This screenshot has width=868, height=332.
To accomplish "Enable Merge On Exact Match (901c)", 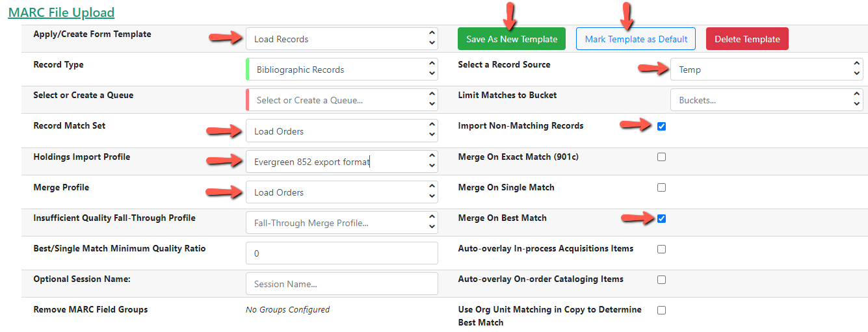I will 661,157.
